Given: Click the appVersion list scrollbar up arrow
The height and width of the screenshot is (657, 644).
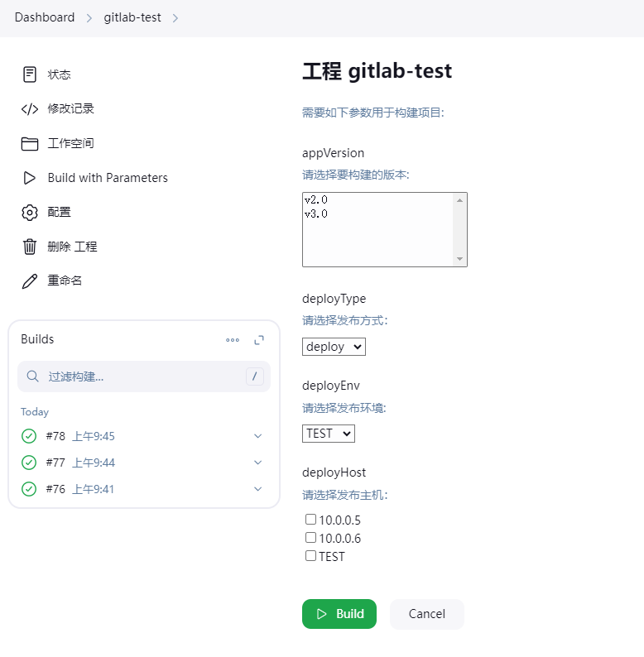Looking at the screenshot, I should point(459,200).
